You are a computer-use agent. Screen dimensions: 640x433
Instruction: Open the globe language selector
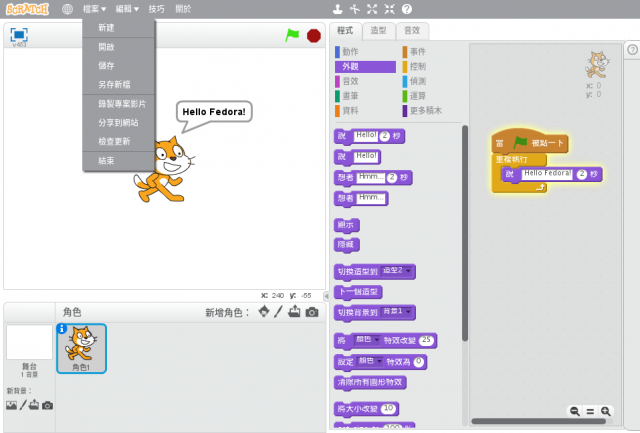[67, 9]
